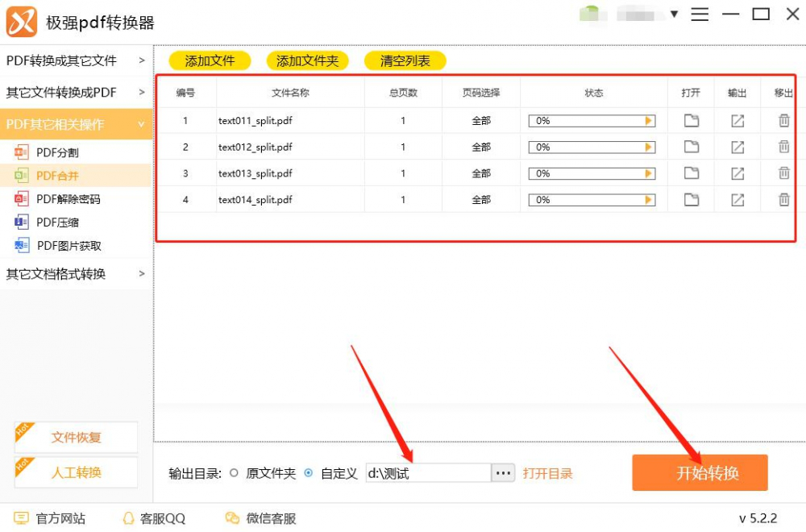
Task: Click the 微信客服 chat icon
Action: (232, 518)
